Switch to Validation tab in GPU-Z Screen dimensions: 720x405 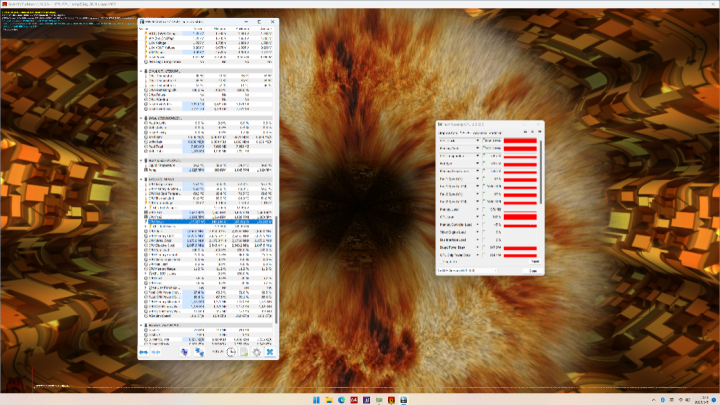point(494,133)
